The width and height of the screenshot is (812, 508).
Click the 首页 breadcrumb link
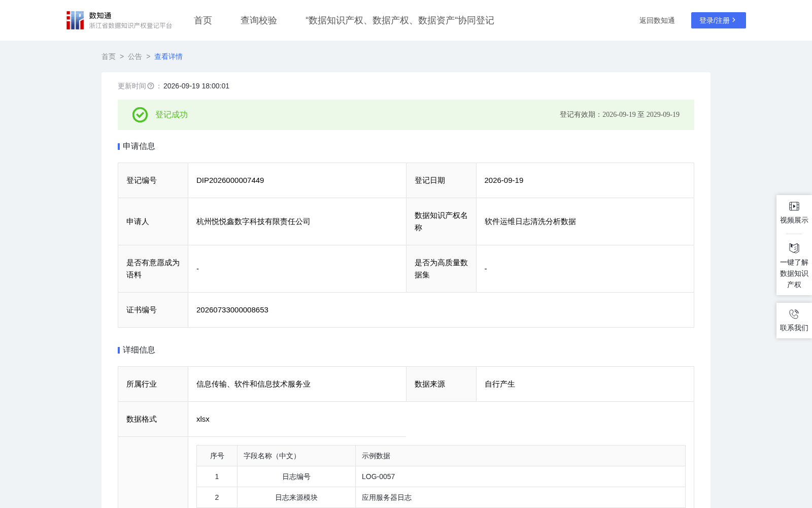point(109,56)
